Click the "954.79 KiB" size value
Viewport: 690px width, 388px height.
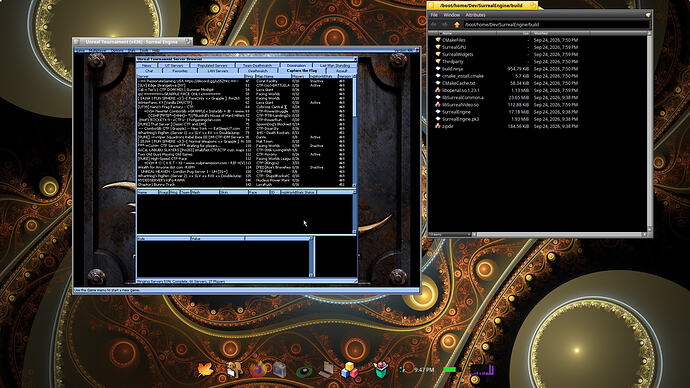click(x=518, y=69)
